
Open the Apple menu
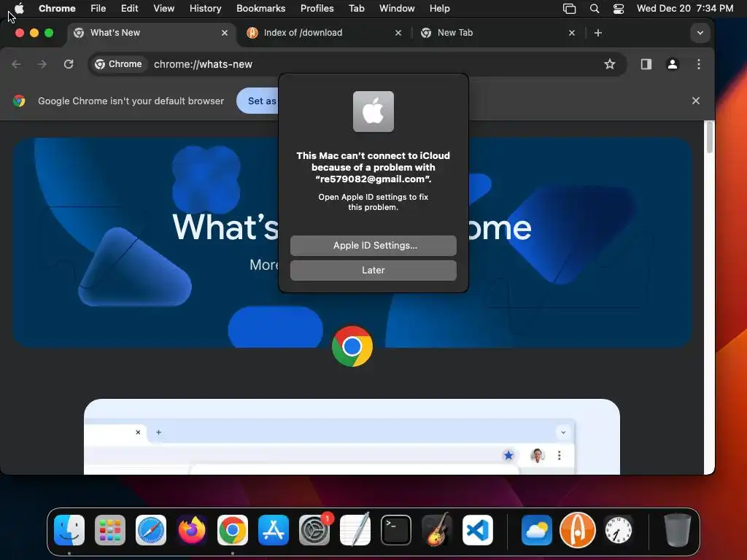19,8
